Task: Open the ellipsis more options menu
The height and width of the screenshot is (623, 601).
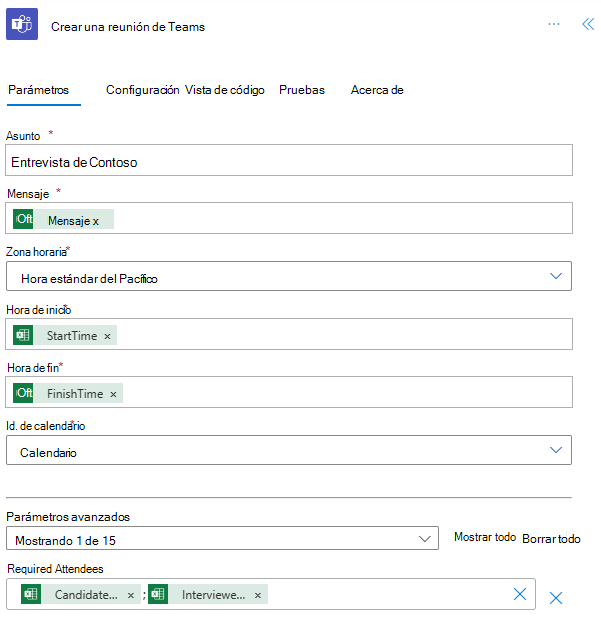Action: point(554,25)
